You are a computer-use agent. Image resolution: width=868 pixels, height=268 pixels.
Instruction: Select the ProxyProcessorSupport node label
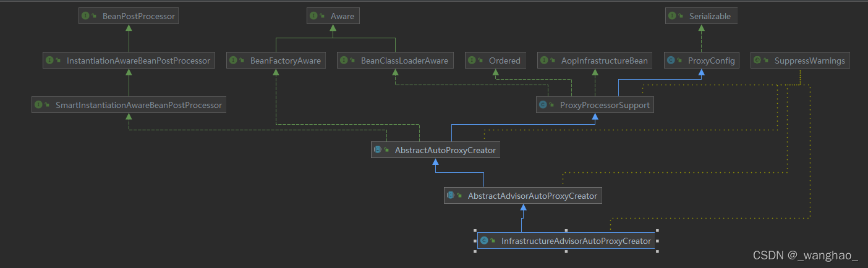[x=605, y=105]
